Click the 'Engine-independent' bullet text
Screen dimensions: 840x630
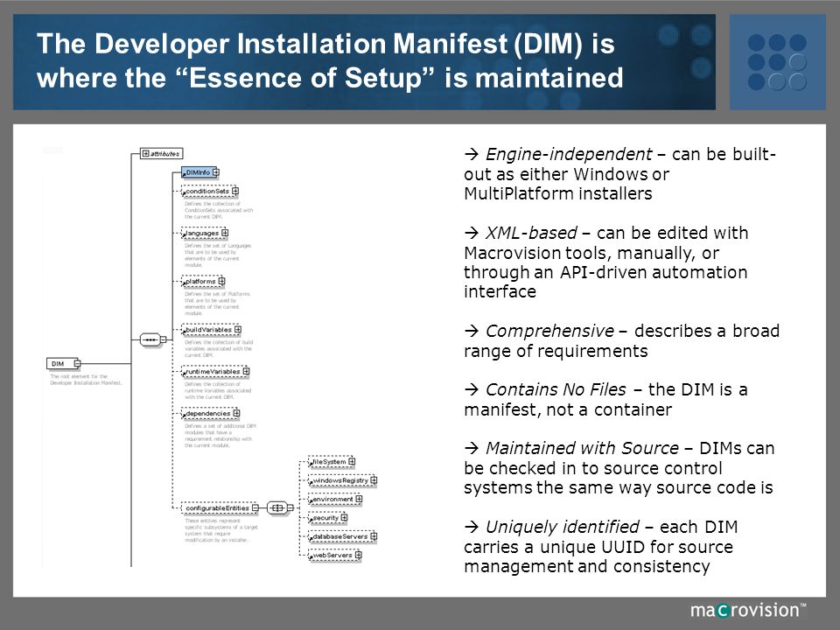pyautogui.click(x=619, y=173)
